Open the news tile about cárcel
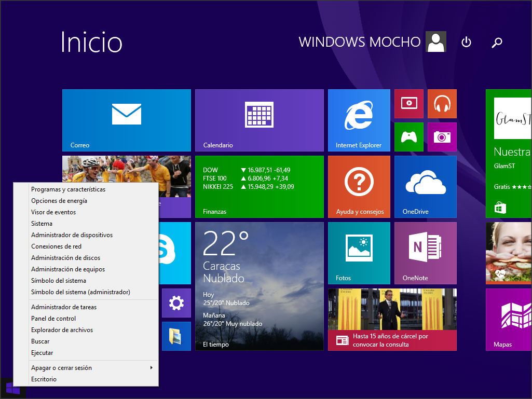532x399 pixels. [x=392, y=320]
